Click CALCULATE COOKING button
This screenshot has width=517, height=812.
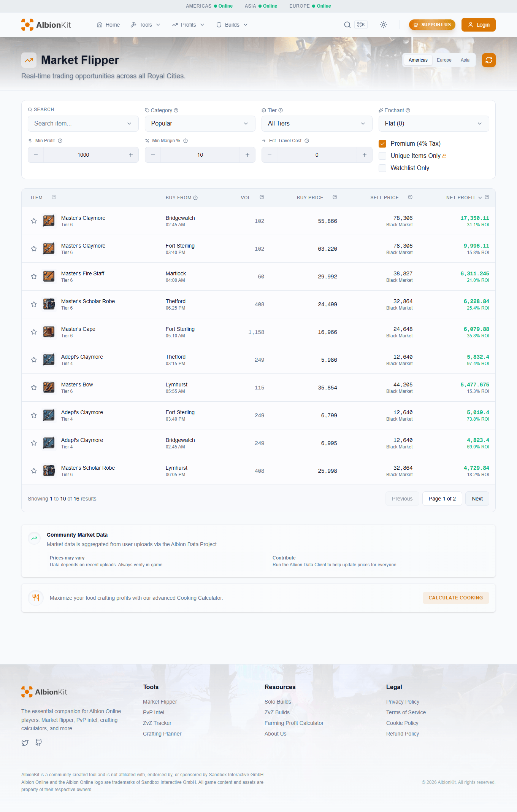pos(456,598)
